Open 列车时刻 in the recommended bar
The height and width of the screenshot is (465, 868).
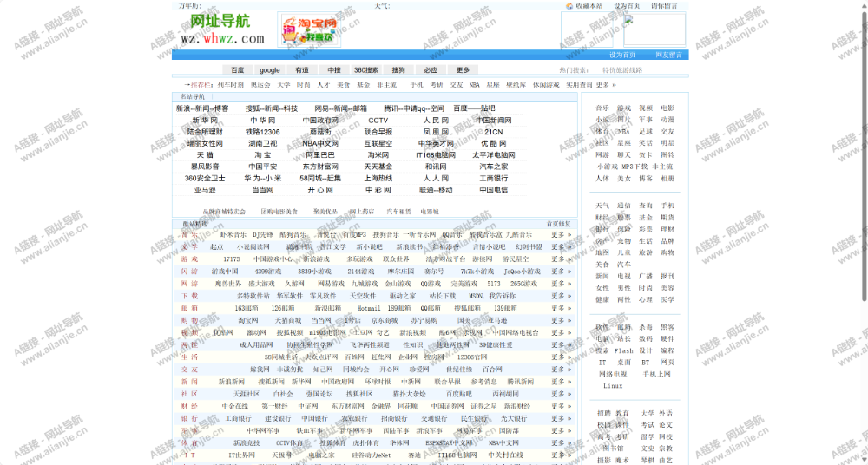(230, 85)
